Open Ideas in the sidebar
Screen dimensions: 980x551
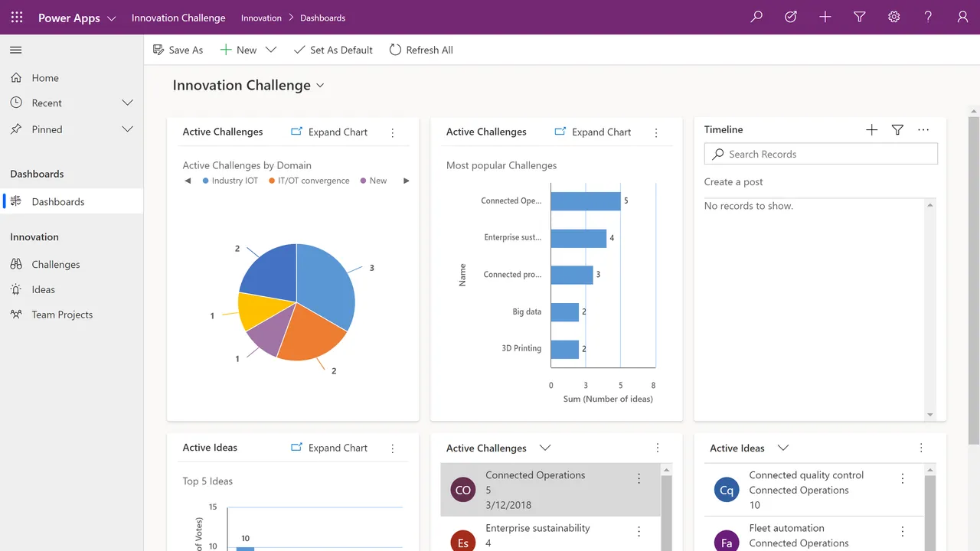pos(72,289)
